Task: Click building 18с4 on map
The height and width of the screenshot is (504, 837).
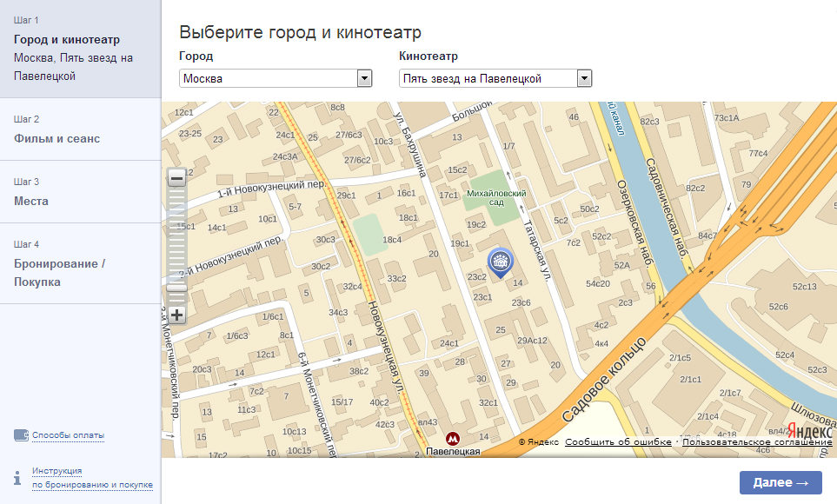Action: (x=392, y=240)
